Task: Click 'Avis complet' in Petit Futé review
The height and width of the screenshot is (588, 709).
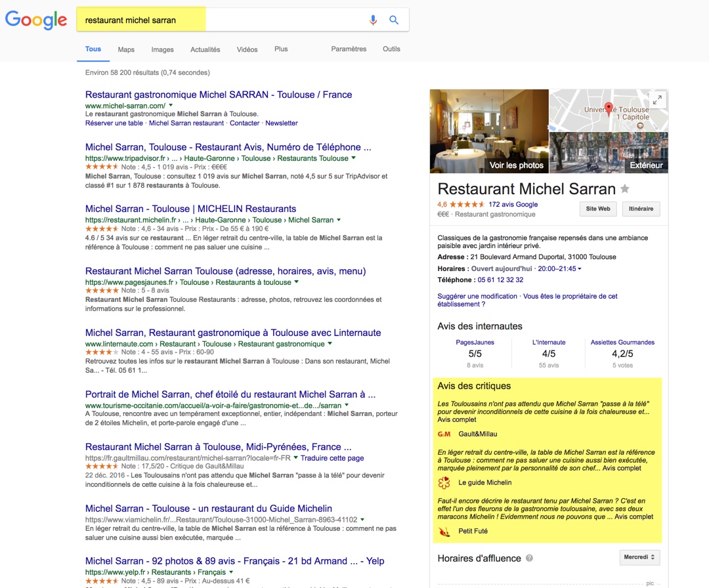Action: 634,516
